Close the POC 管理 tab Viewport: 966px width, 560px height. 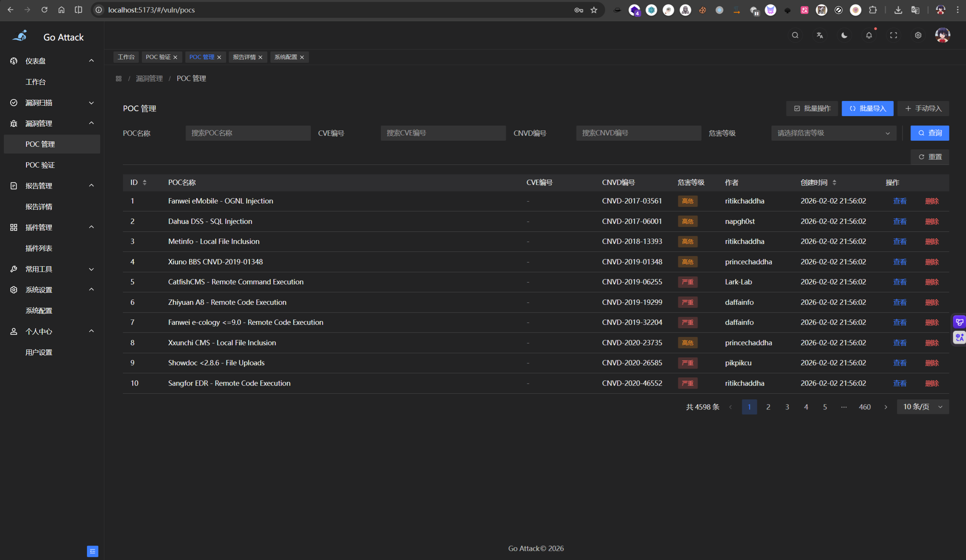point(219,57)
